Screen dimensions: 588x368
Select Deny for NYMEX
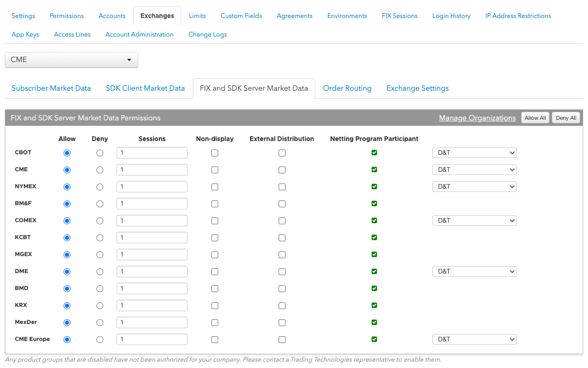(x=100, y=187)
